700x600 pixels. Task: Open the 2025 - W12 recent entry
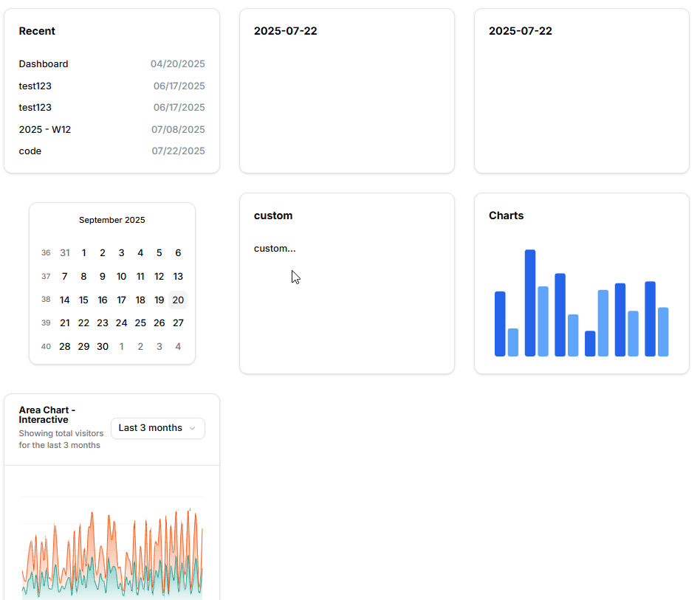click(x=45, y=129)
